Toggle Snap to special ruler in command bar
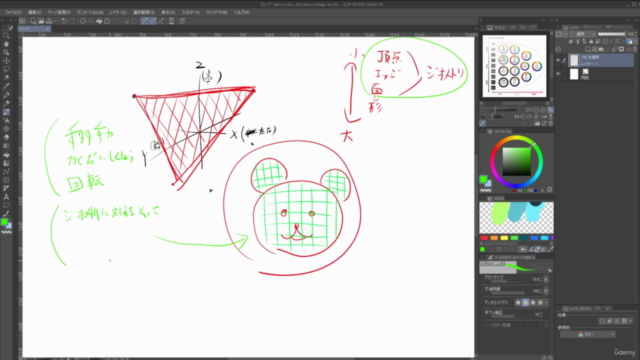This screenshot has height=360, width=640. pyautogui.click(x=152, y=21)
